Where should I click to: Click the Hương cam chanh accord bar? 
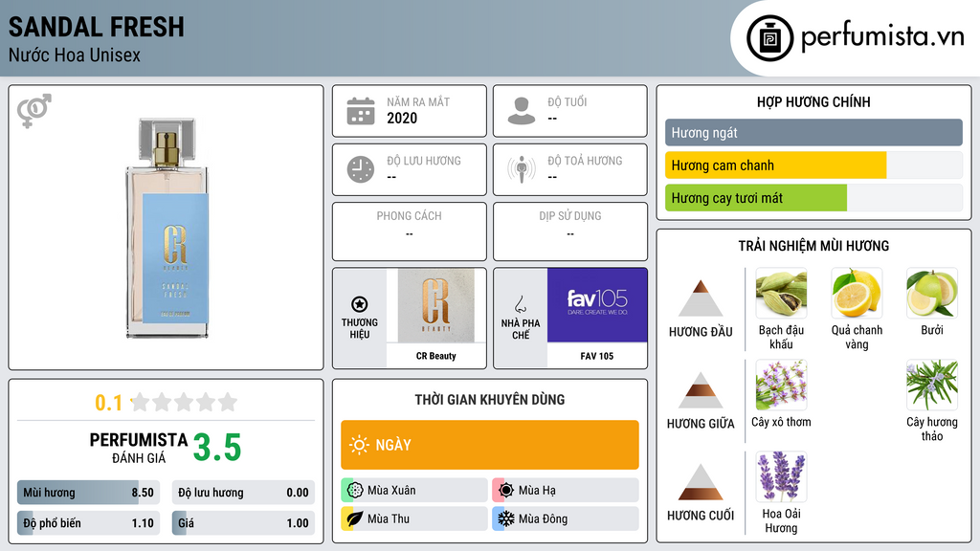(x=813, y=165)
